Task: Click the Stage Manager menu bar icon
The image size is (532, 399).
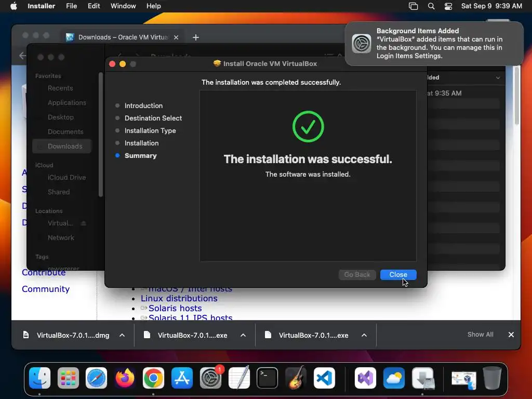Action: coord(413,6)
